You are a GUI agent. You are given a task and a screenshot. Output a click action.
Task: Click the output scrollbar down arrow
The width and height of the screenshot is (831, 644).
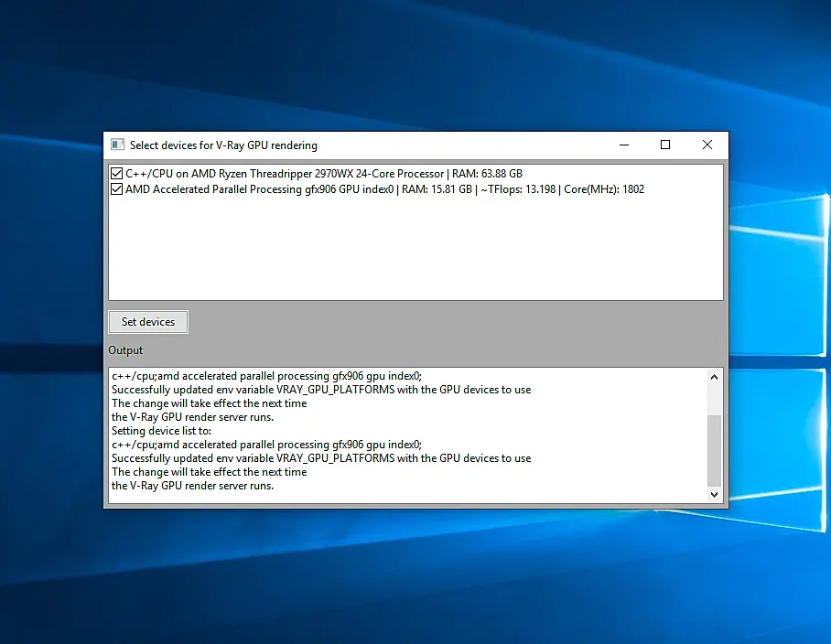(x=714, y=494)
